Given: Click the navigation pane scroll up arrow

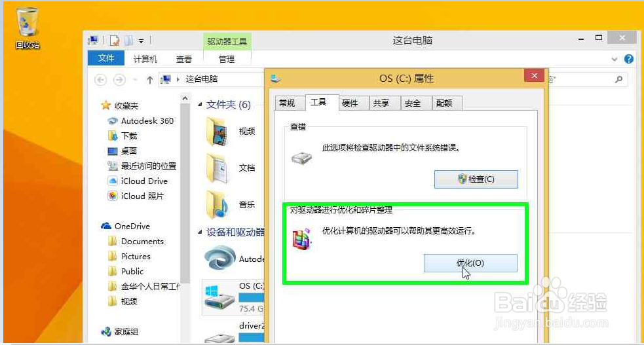Looking at the screenshot, I should point(185,98).
